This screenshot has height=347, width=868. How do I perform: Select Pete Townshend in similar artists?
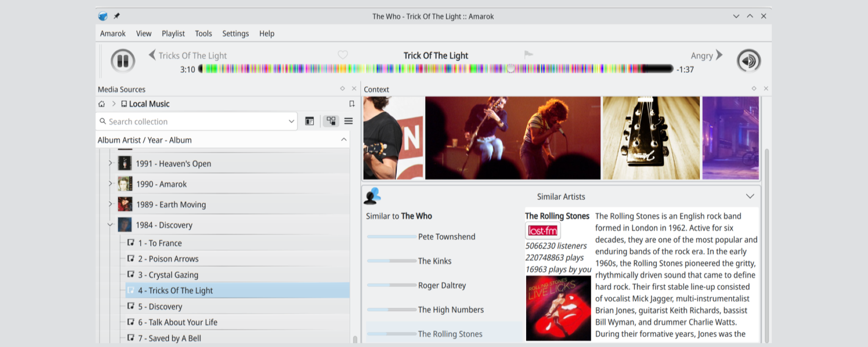pyautogui.click(x=446, y=237)
